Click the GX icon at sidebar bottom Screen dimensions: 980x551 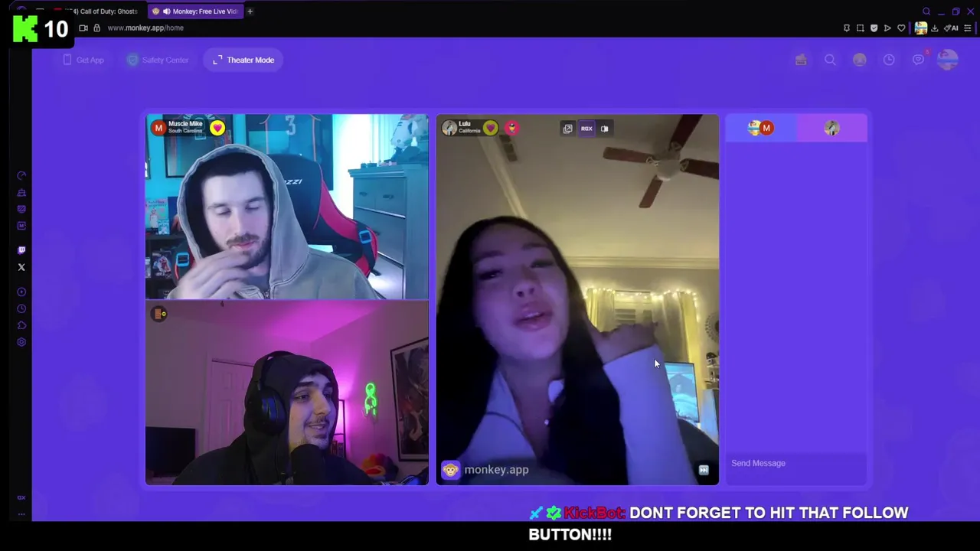(x=21, y=497)
